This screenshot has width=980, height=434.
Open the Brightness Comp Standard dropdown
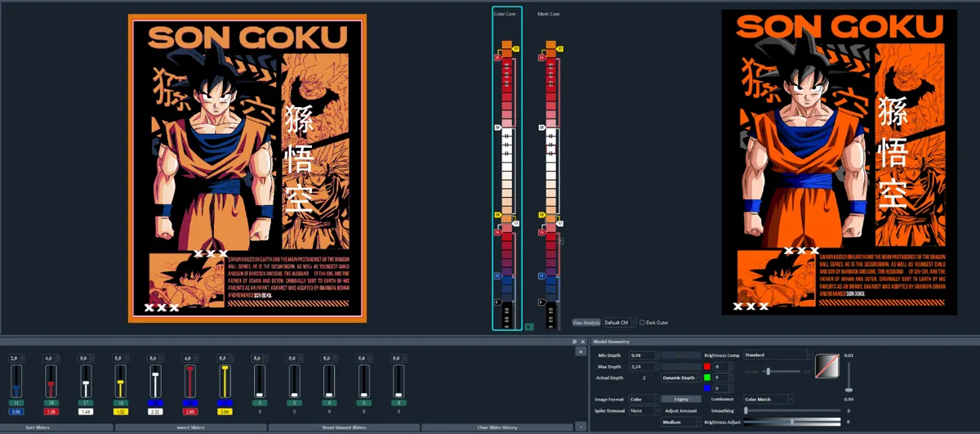[778, 356]
